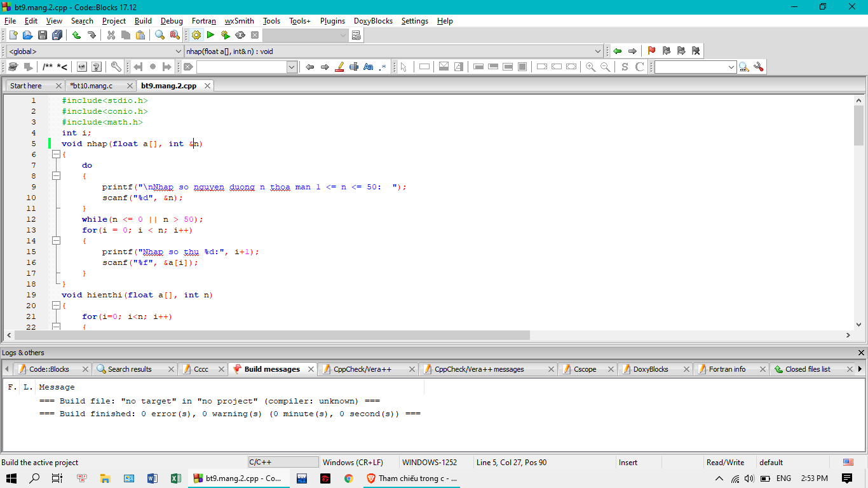The height and width of the screenshot is (488, 868).
Task: Click the Build gear icon
Action: tap(196, 35)
